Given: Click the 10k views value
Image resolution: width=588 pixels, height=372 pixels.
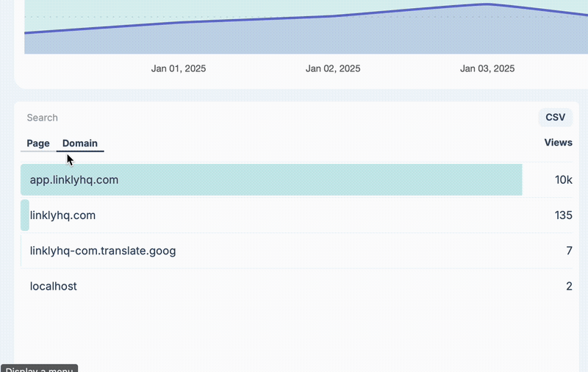Looking at the screenshot, I should pyautogui.click(x=564, y=180).
